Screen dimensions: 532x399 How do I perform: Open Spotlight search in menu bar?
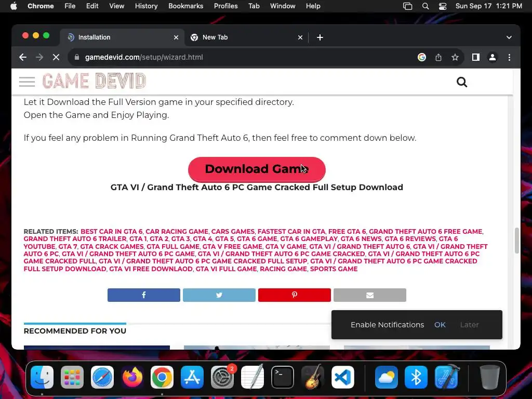(x=425, y=6)
